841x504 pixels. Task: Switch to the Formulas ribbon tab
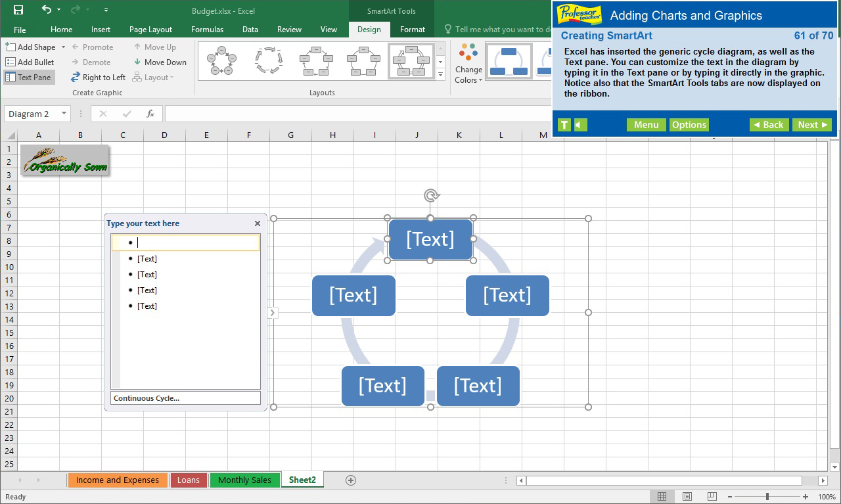207,30
